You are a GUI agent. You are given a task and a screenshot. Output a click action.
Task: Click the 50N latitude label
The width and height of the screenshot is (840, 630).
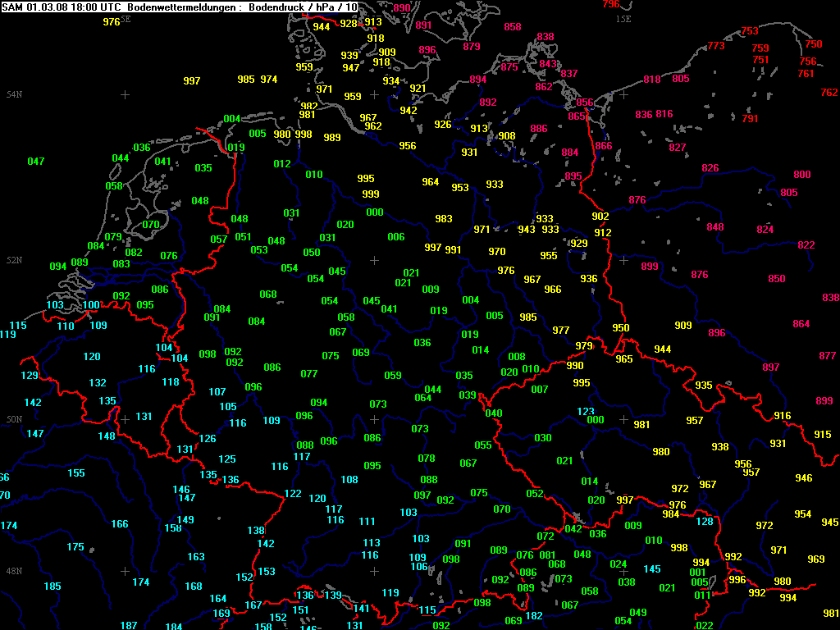point(14,419)
